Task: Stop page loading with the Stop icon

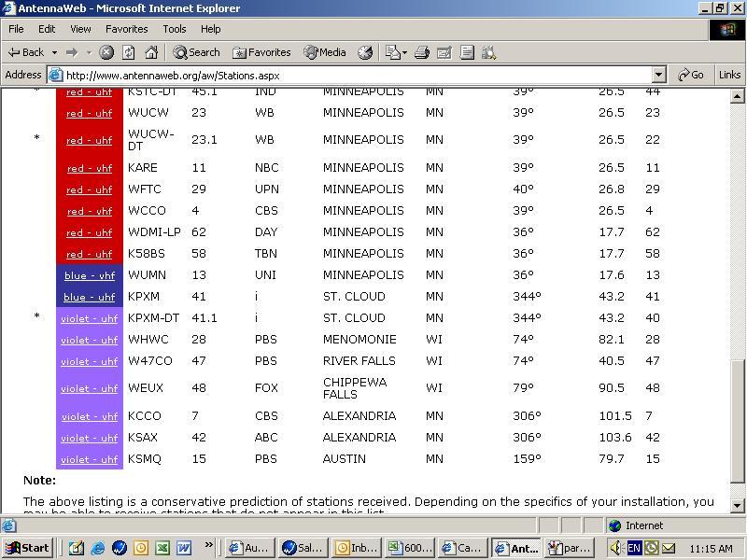Action: [106, 52]
